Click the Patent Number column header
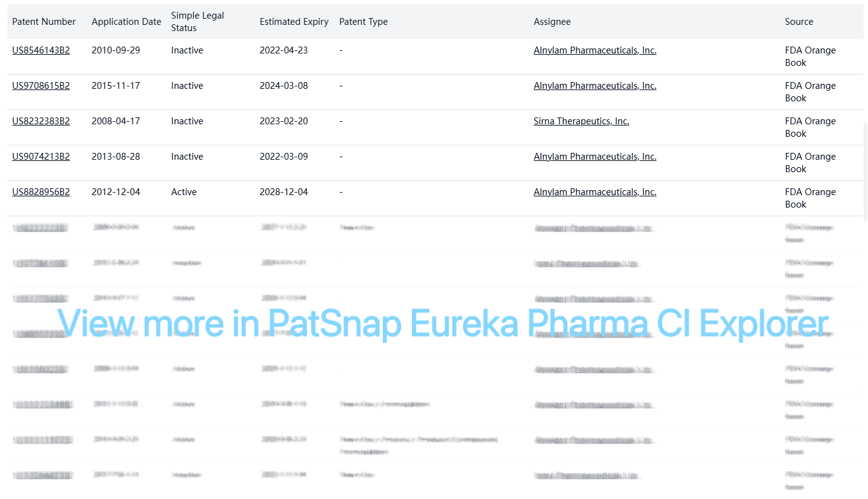Viewport: 868px width, 499px height. point(44,22)
